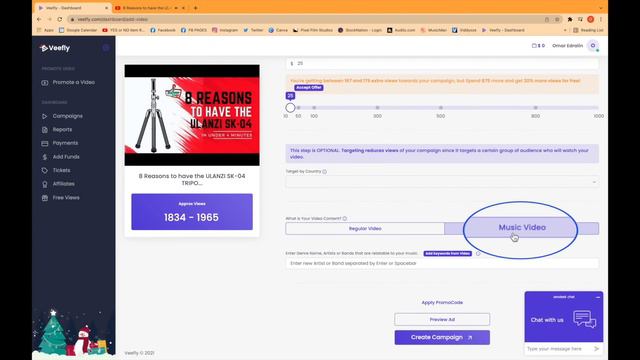
Task: Open Free Views in the sidebar
Action: [x=66, y=198]
